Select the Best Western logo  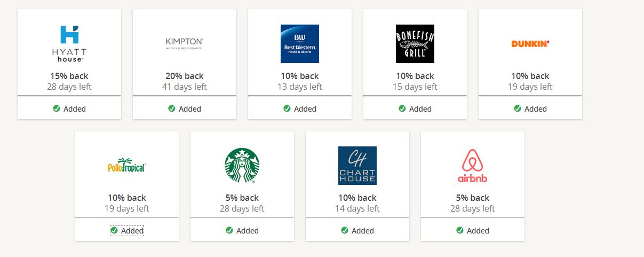(x=300, y=44)
